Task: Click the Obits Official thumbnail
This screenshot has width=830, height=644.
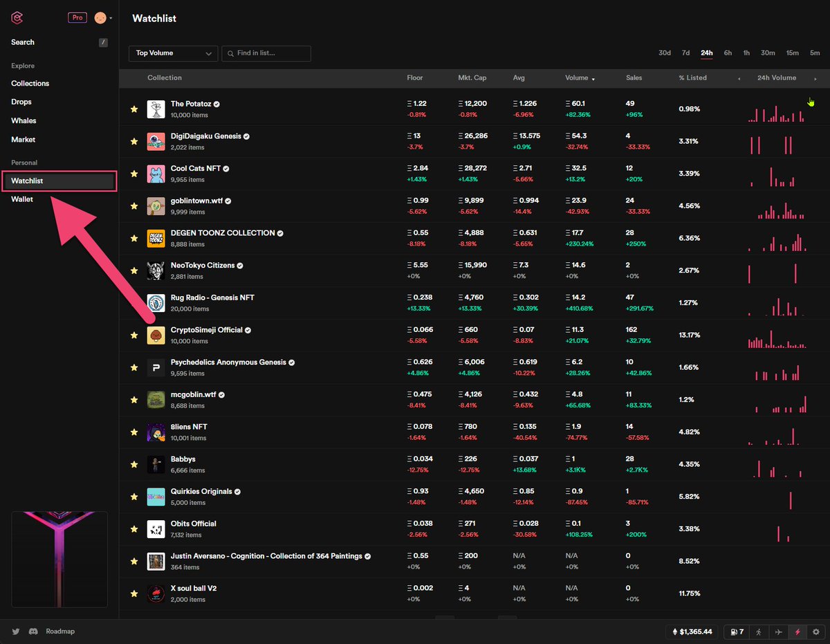Action: pos(156,529)
